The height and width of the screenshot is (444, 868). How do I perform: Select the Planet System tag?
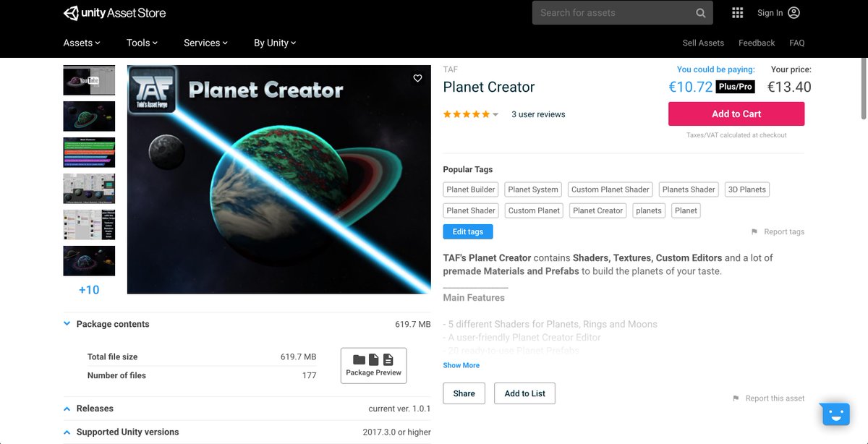533,189
